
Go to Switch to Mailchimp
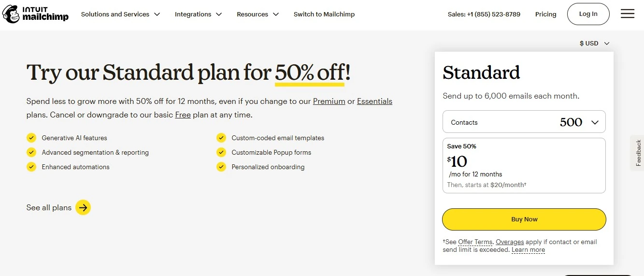324,15
